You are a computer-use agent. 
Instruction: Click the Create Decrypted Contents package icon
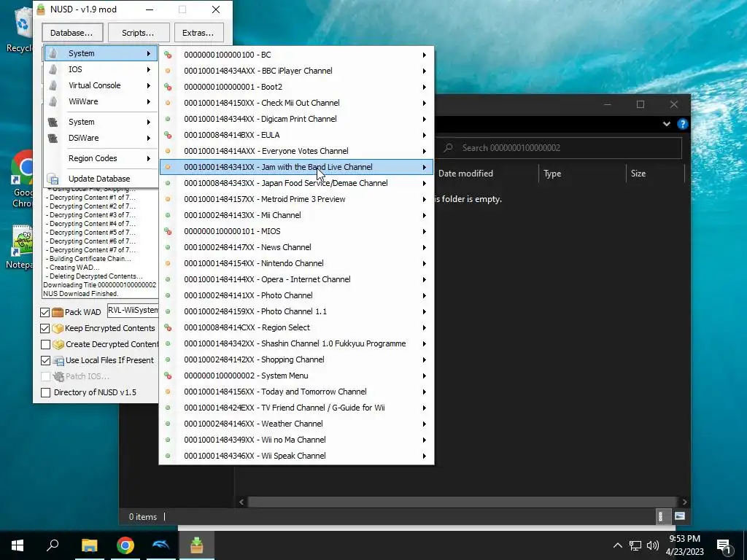[x=58, y=344]
